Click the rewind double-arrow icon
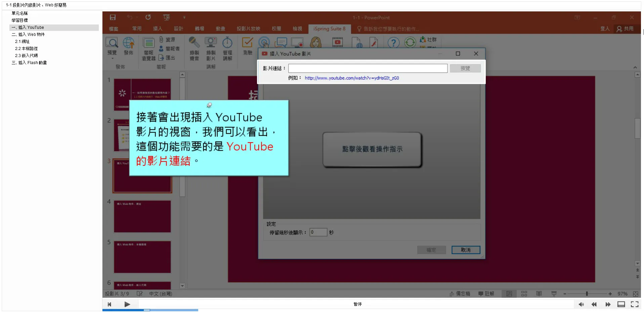644x313 pixels. (594, 304)
